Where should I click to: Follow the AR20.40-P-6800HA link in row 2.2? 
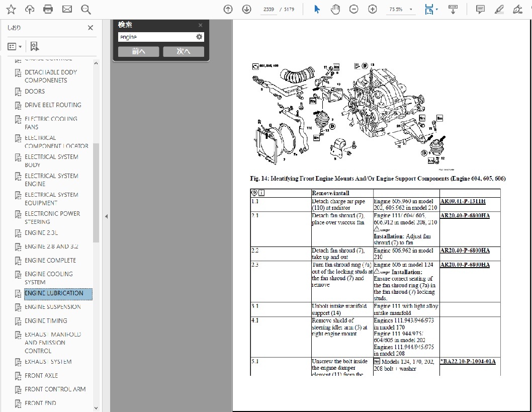465,251
